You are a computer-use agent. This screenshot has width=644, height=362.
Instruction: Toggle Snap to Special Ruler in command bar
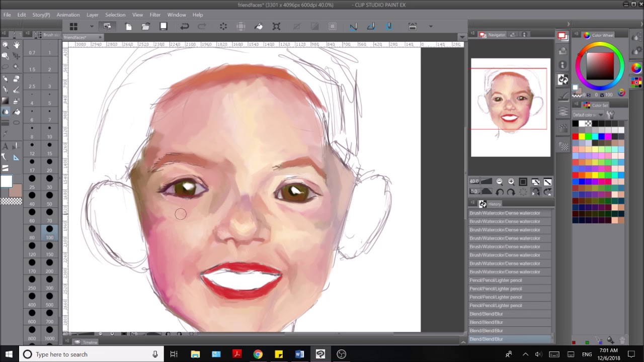coord(371,26)
